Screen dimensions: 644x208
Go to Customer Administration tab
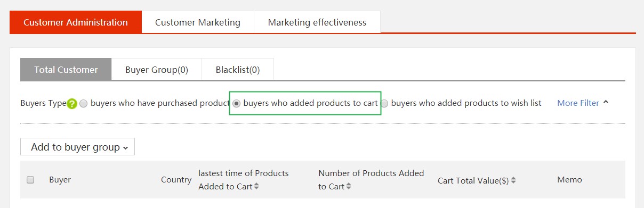(x=76, y=22)
